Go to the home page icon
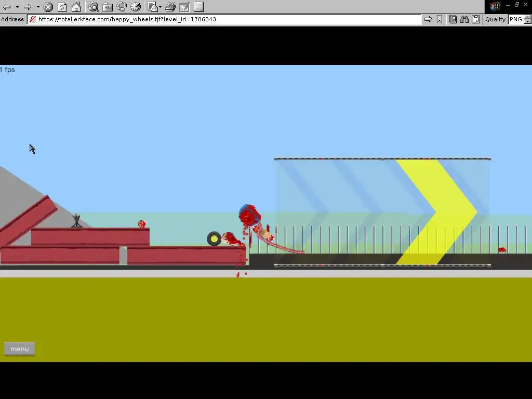Viewport: 532px width, 399px height. [x=76, y=7]
